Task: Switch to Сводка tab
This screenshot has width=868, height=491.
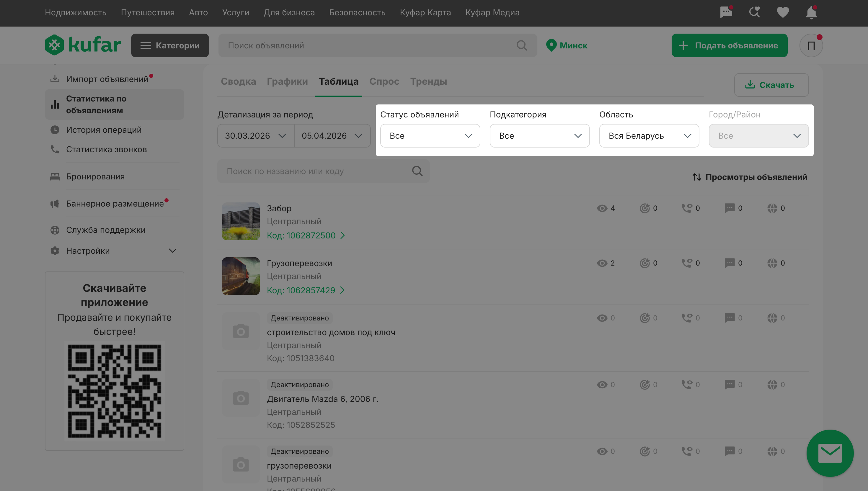Action: pyautogui.click(x=238, y=82)
